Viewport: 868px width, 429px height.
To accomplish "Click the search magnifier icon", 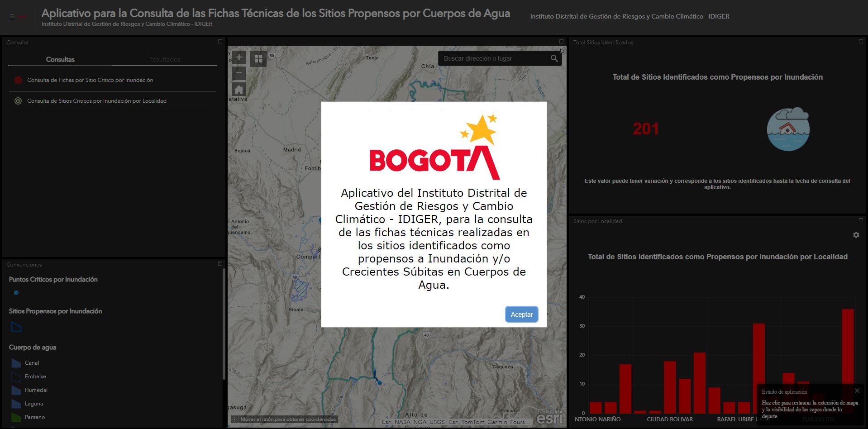I will (x=554, y=58).
